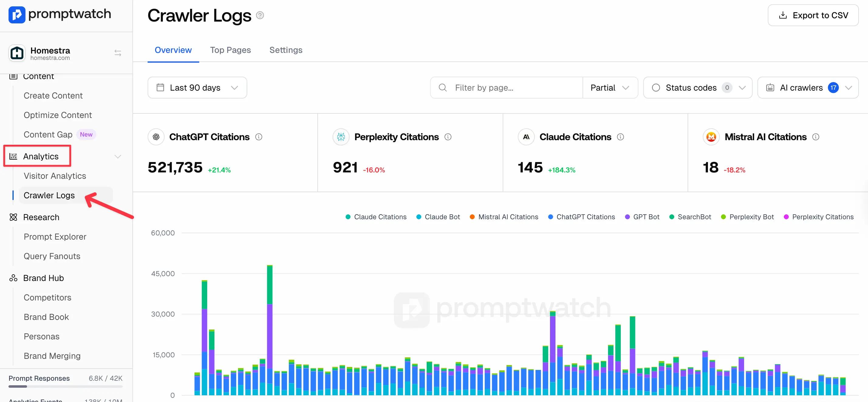Screen dimensions: 868x402
Task: Switch to the Top Pages tab
Action: (x=231, y=50)
